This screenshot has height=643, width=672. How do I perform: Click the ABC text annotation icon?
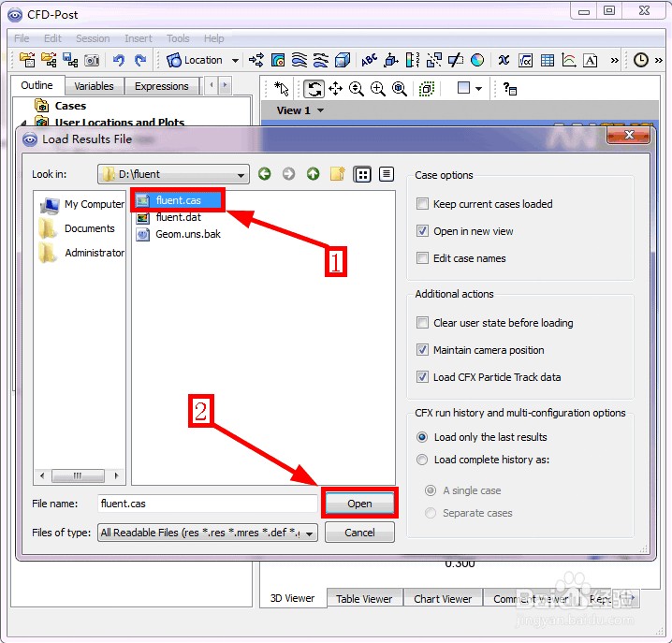click(x=369, y=61)
